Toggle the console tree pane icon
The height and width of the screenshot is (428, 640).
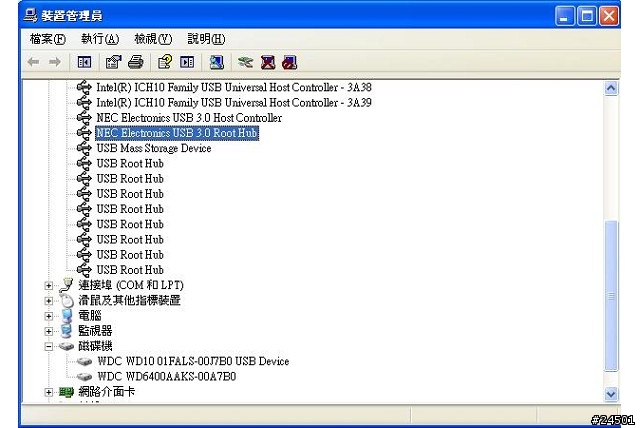[x=84, y=62]
